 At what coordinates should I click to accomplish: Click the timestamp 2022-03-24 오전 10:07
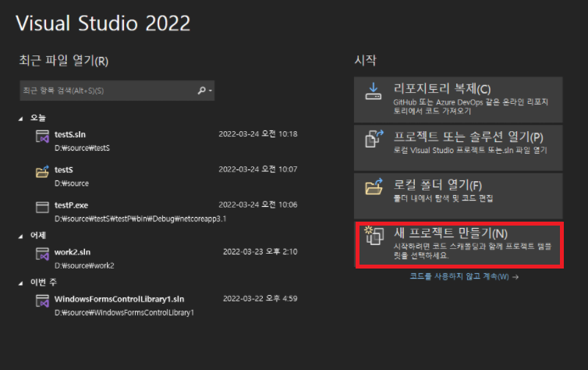258,169
